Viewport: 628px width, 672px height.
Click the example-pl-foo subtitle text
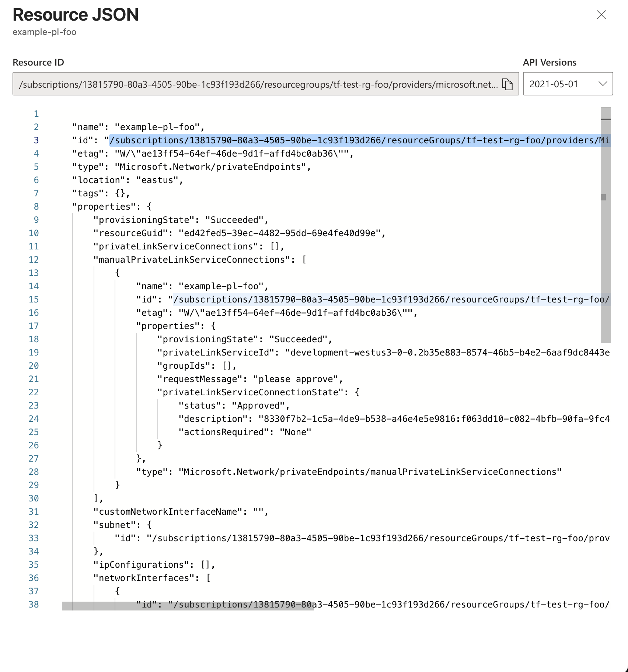click(44, 32)
